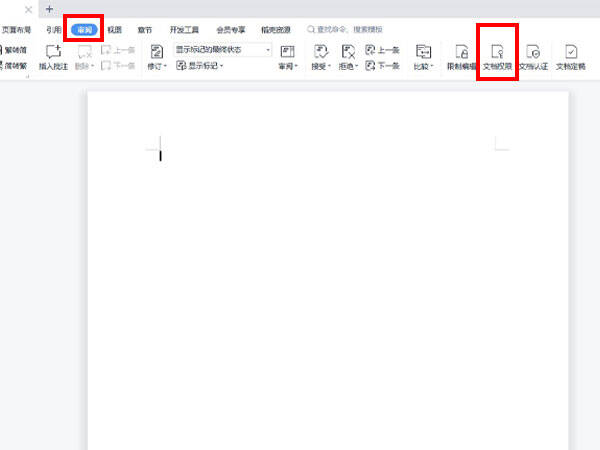Screen dimensions: 600x450
Task: Expand the 比较 compare dropdown
Action: click(424, 57)
